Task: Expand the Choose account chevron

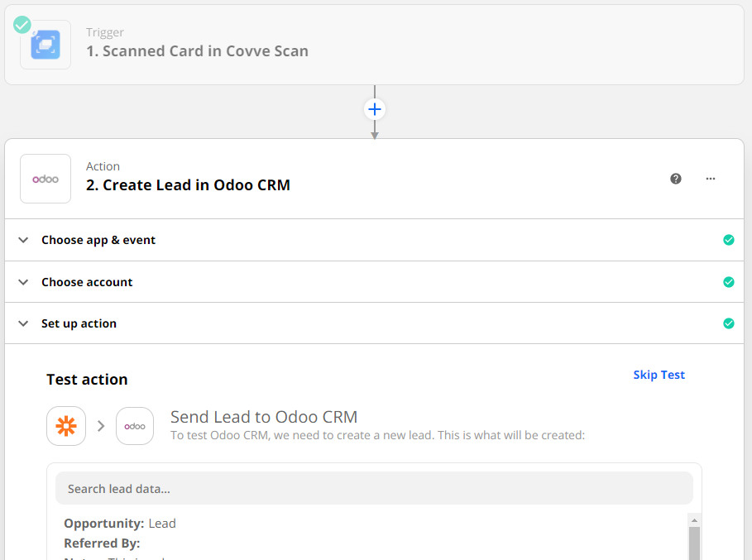Action: [23, 282]
